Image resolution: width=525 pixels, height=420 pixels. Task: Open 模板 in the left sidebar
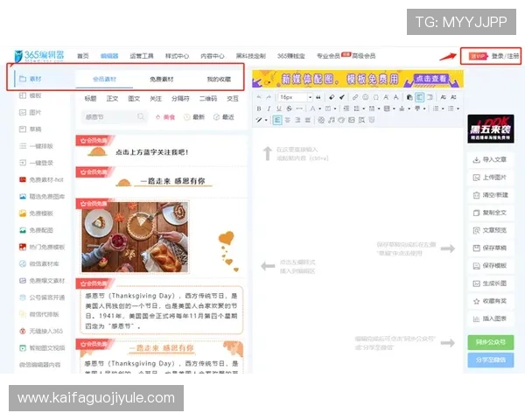(31, 95)
